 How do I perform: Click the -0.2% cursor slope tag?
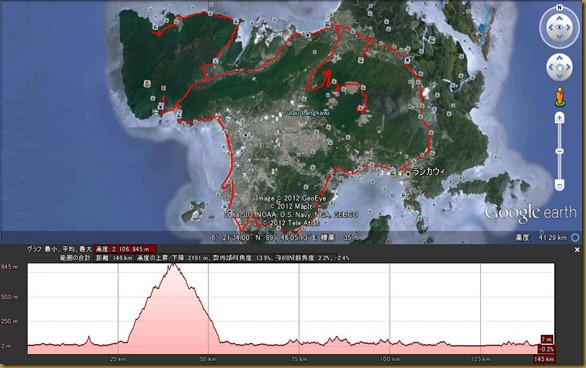547,349
